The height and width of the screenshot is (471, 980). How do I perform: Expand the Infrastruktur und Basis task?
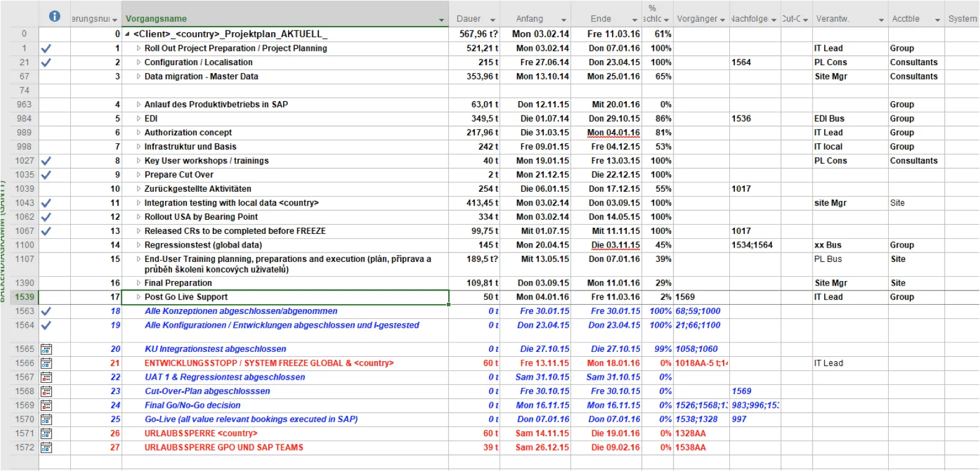(x=138, y=147)
